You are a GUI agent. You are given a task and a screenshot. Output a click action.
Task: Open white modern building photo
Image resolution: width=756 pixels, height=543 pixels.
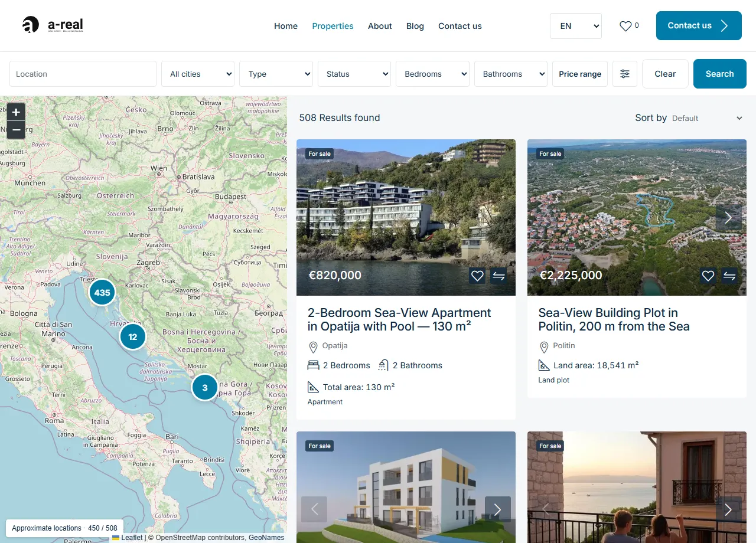pyautogui.click(x=406, y=487)
